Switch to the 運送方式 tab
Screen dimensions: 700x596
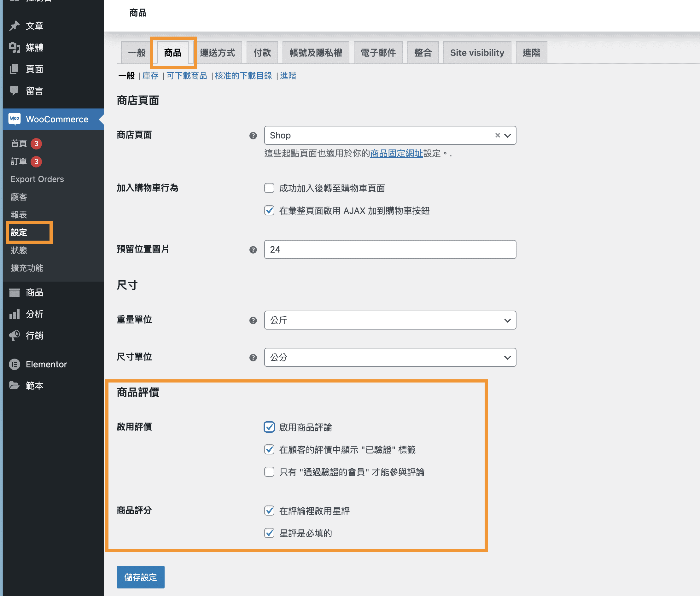point(217,53)
